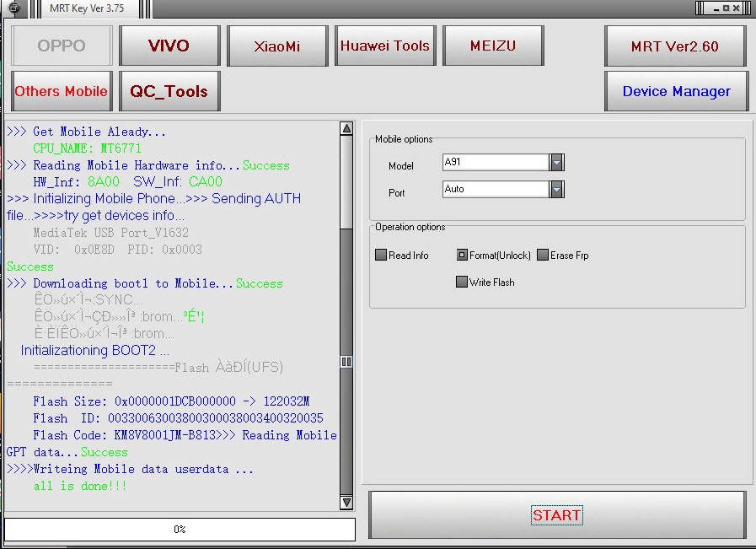Switch to the MEIZU tab
Screen dimensions: 756x549
pos(493,46)
